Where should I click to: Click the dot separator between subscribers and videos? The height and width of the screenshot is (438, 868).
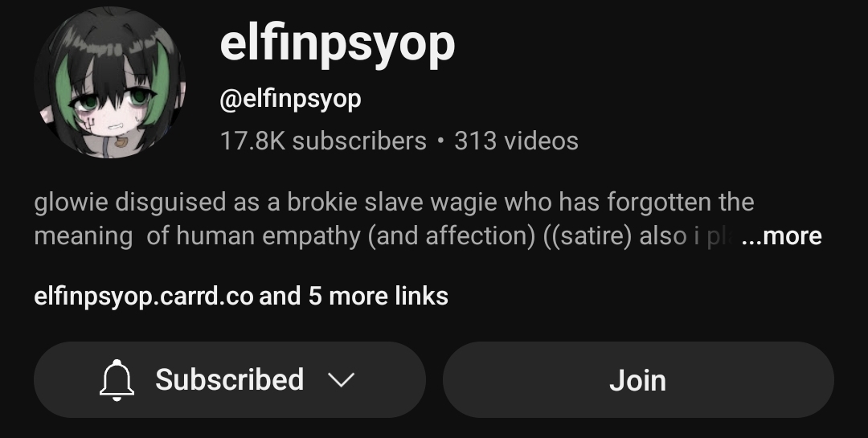point(440,141)
